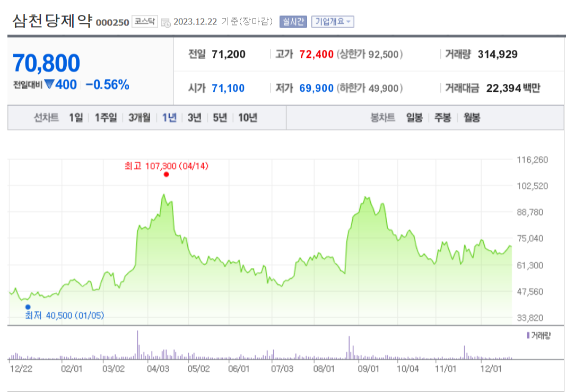Click the 실시간 real-time button
The width and height of the screenshot is (566, 392).
[x=293, y=22]
